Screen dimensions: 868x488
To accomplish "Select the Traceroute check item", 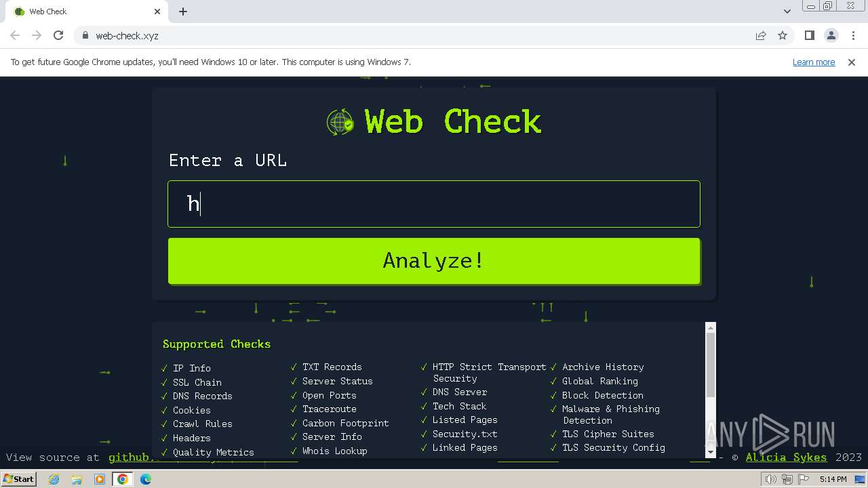I will 330,409.
